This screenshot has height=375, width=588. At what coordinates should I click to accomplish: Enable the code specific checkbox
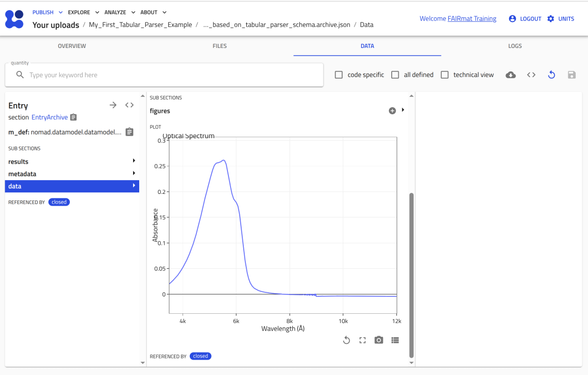point(339,75)
